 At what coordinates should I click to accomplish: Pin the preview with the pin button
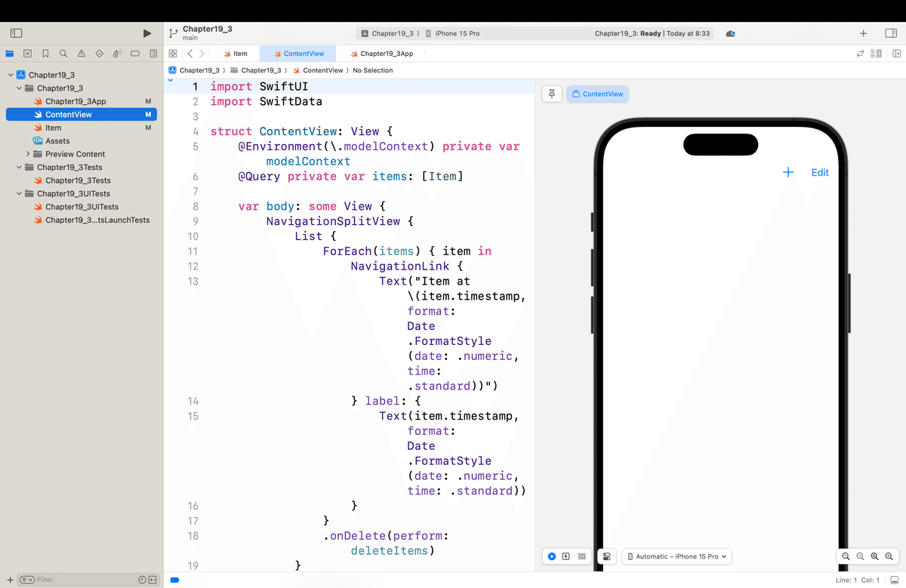552,94
